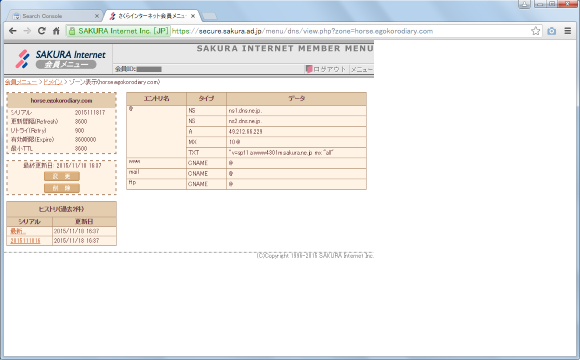The height and width of the screenshot is (360, 580).
Task: Open history serial 2015111816 link
Action: [25, 241]
